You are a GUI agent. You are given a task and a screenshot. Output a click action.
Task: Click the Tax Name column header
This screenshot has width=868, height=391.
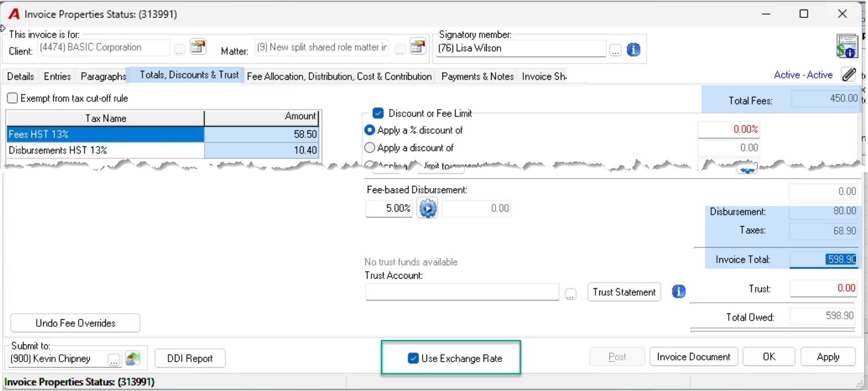(x=105, y=118)
